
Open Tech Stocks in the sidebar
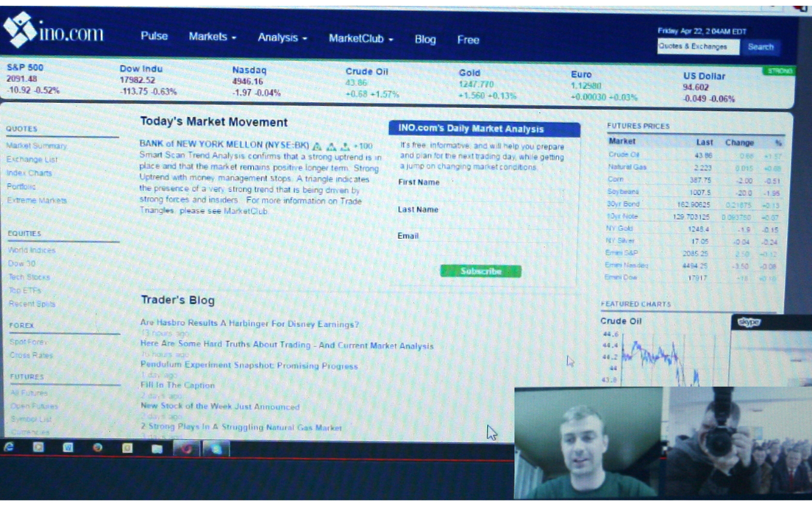[x=29, y=277]
